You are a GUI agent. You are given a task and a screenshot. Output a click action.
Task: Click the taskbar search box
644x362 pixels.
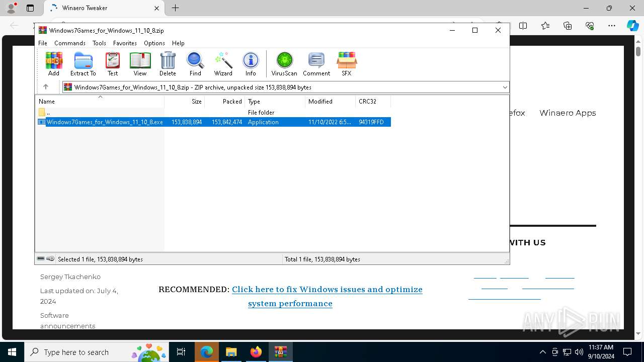[96, 352]
